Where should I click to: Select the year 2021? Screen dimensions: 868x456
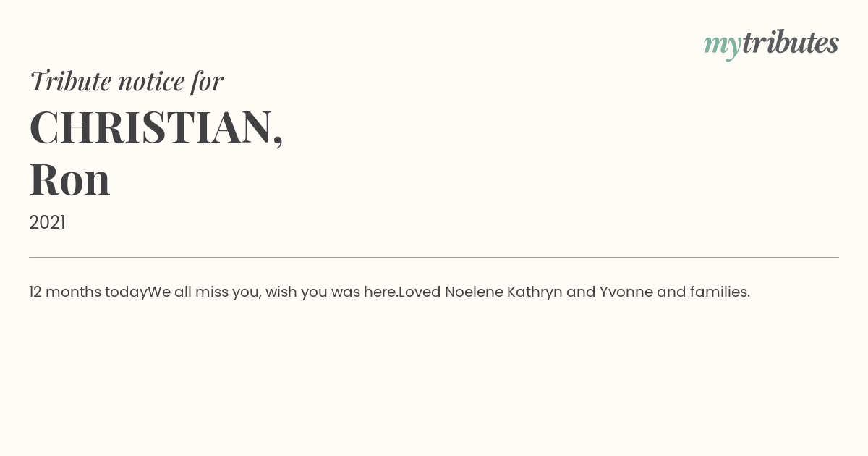[x=47, y=222]
